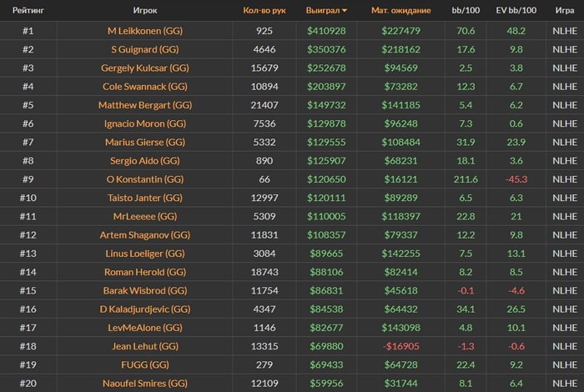Open Naoufel Smires (GG) player link

(x=144, y=382)
